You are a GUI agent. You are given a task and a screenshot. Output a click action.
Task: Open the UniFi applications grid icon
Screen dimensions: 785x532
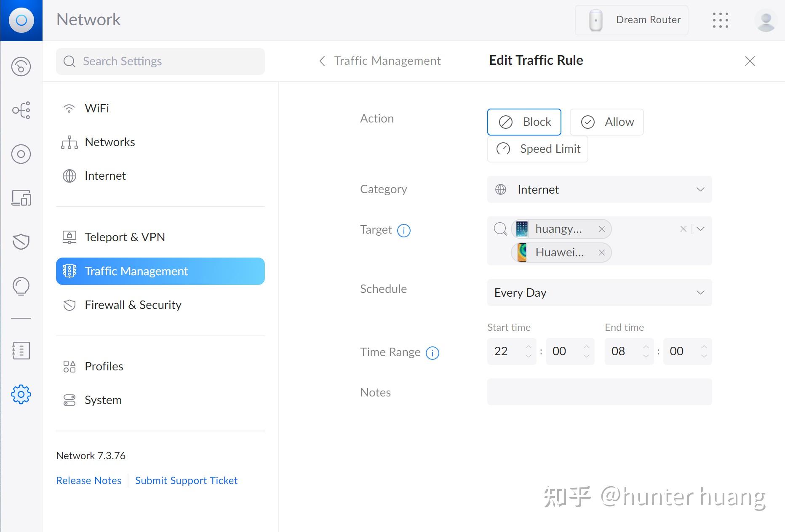pos(721,20)
